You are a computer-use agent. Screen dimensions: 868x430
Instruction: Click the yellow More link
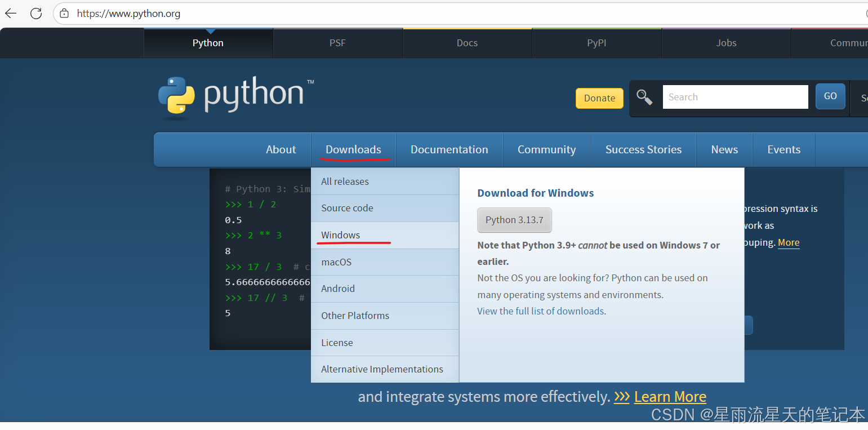click(x=789, y=242)
